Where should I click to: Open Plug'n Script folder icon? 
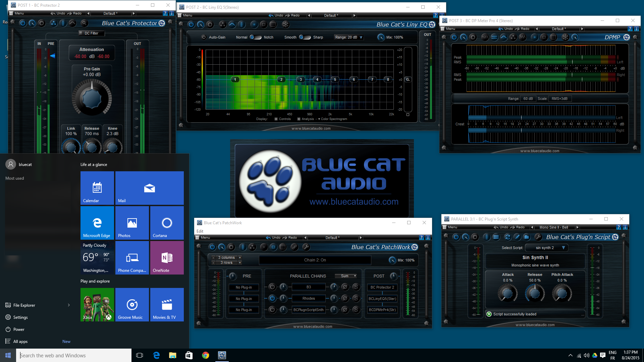[x=527, y=237]
